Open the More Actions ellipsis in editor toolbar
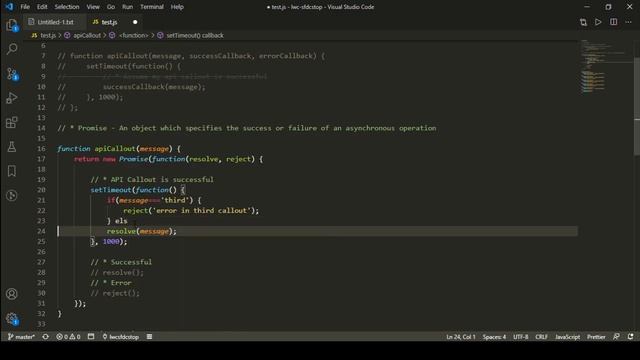The height and width of the screenshot is (360, 640). click(629, 22)
